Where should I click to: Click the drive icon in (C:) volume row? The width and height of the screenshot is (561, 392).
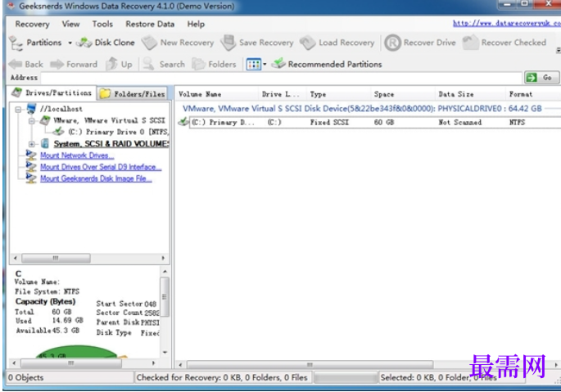(183, 122)
